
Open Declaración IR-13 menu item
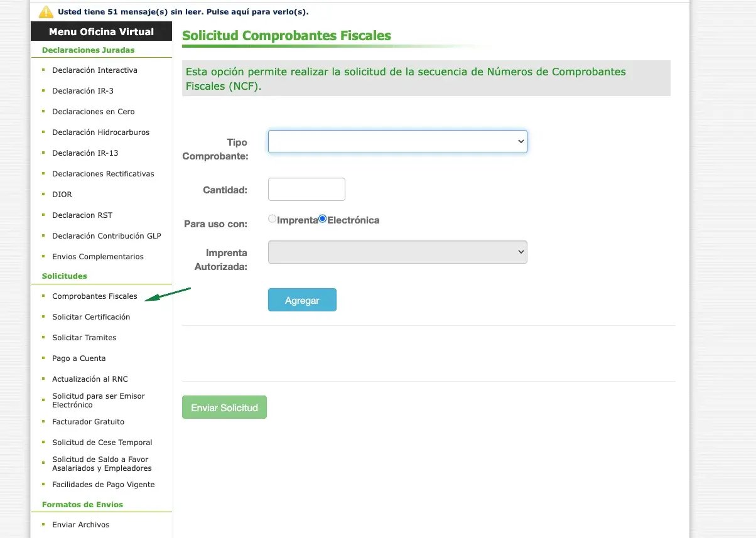85,153
